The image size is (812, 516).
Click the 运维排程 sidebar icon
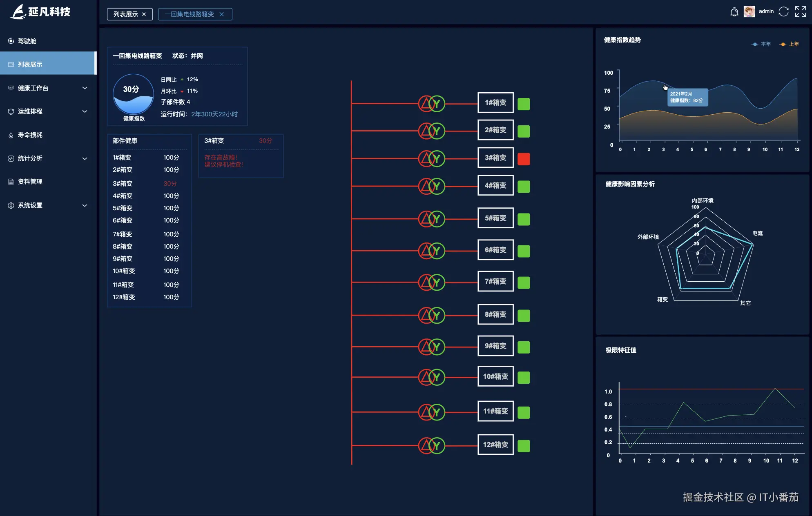click(x=11, y=111)
